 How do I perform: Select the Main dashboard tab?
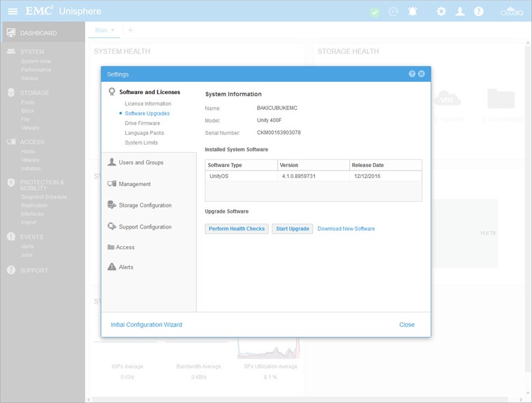pyautogui.click(x=101, y=30)
